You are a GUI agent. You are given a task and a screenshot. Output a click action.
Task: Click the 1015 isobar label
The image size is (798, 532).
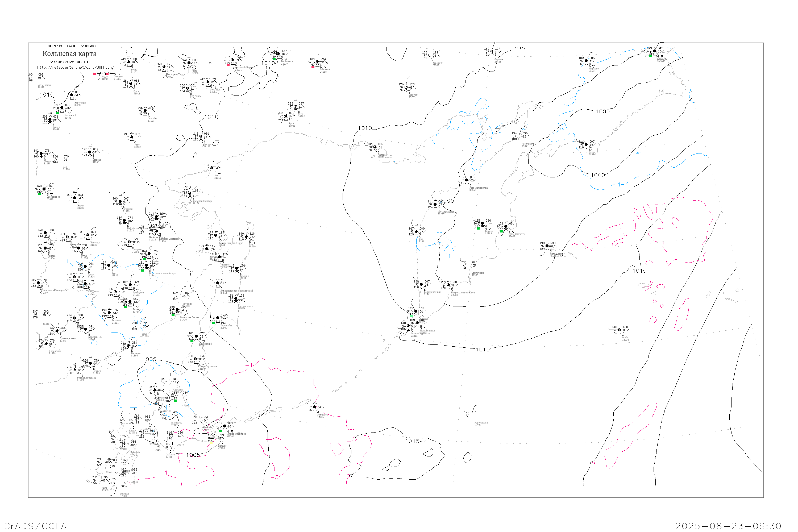coord(412,441)
